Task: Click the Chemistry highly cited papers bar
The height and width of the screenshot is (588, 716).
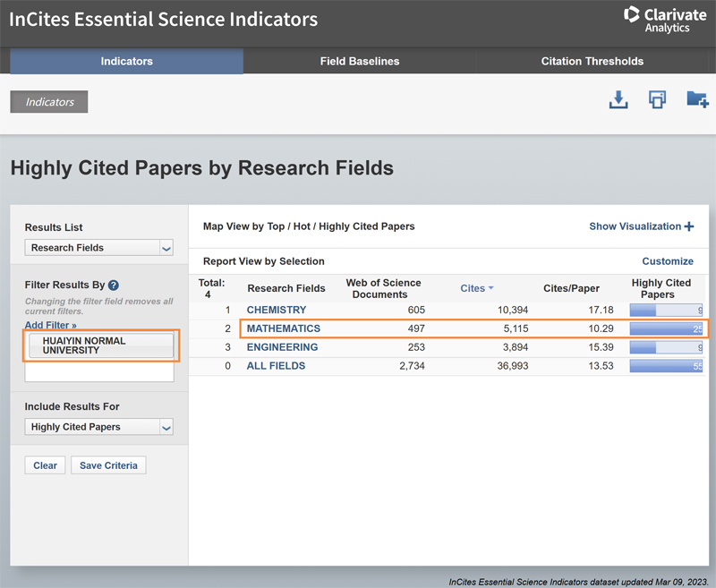Action: (x=666, y=310)
